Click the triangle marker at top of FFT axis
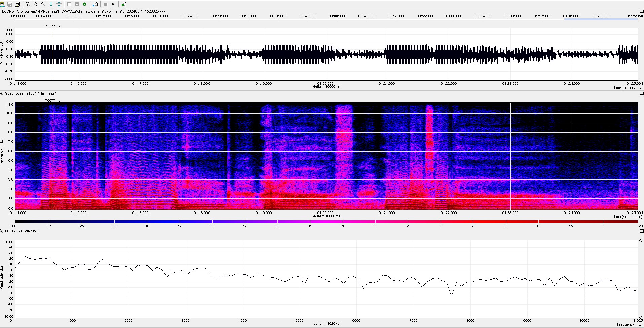Viewport: 644px width, 328px height. pos(640,240)
